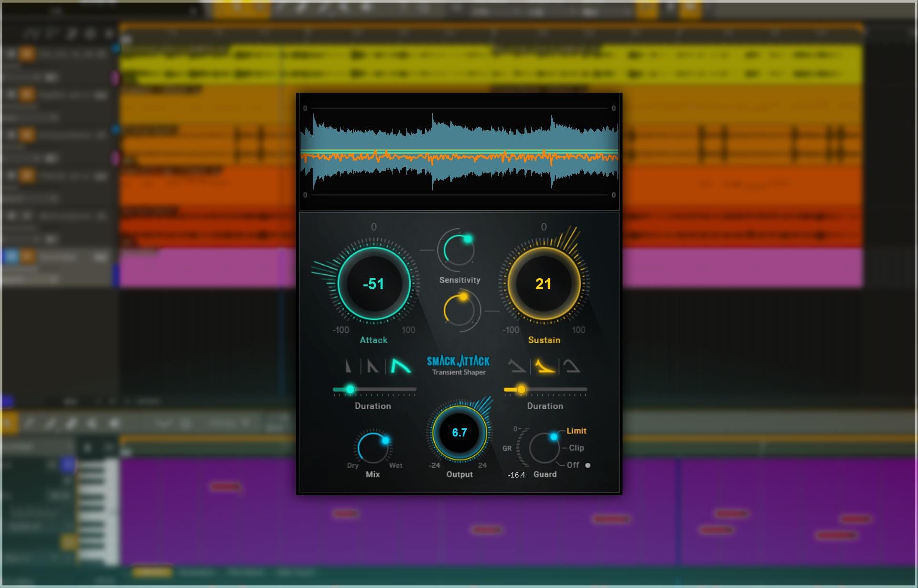Set Guard mode to Off
918x588 pixels.
pyautogui.click(x=573, y=465)
